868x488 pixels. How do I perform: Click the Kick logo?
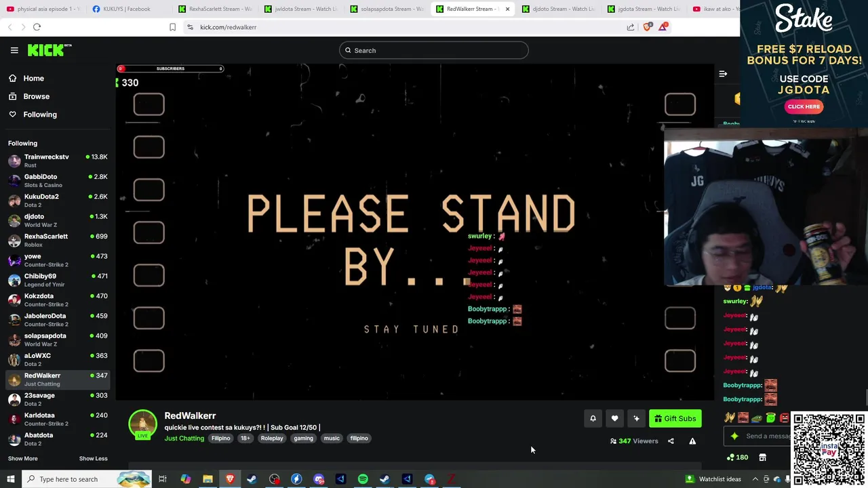click(x=49, y=50)
